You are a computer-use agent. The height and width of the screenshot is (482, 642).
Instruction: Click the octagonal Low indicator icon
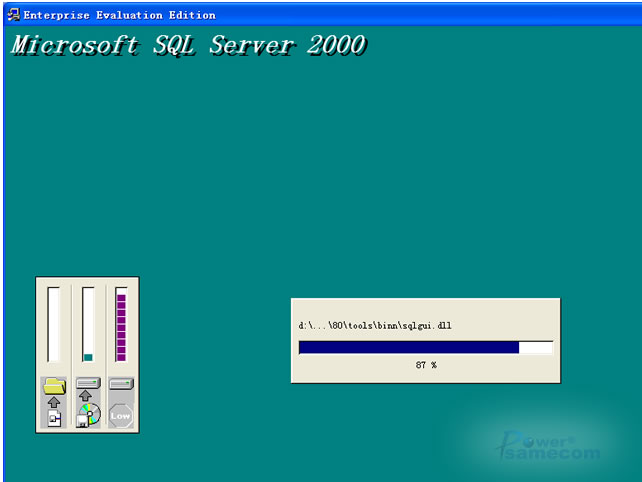120,416
